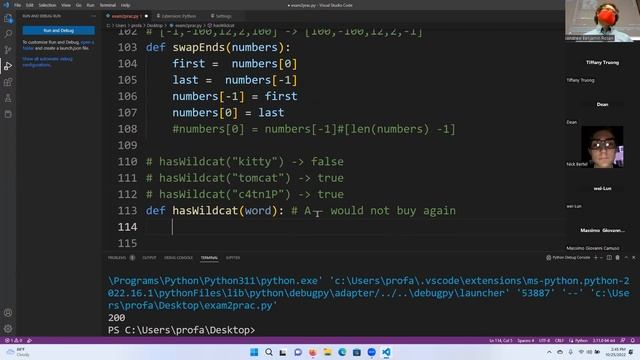Select the Run and Debug activity icon

[x=8, y=66]
